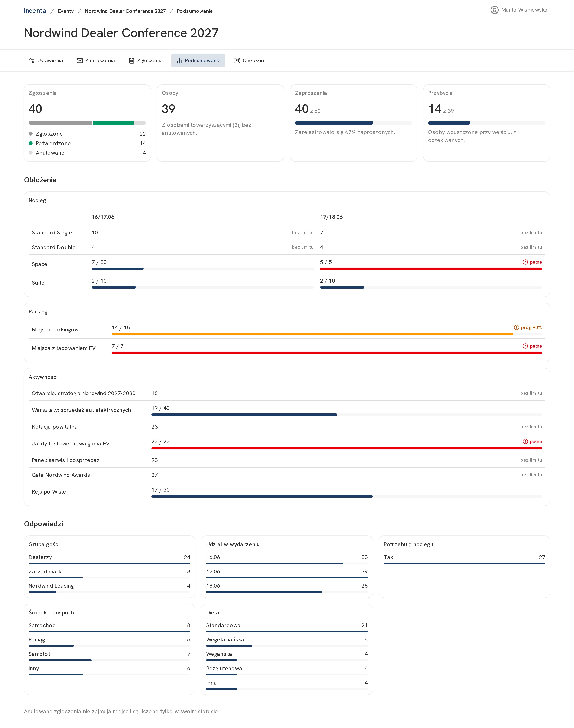
Task: Click the Przybycia 14 z 39 progress bar
Action: click(486, 123)
